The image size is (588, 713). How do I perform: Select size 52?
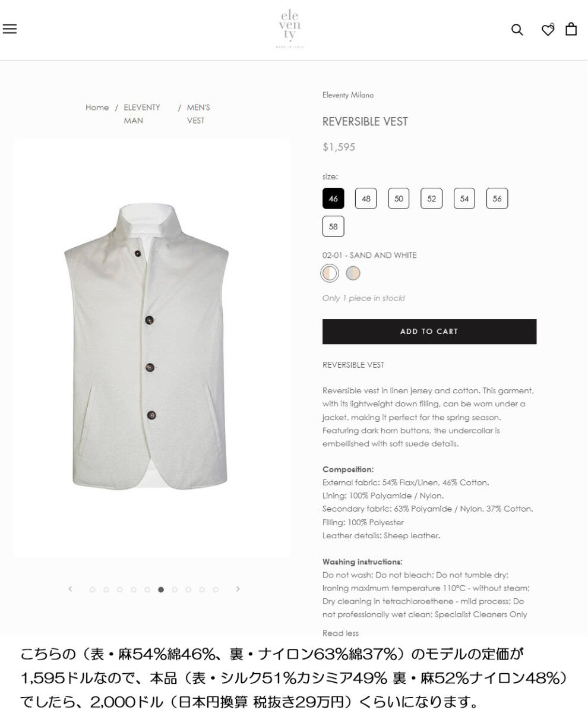[x=432, y=198]
